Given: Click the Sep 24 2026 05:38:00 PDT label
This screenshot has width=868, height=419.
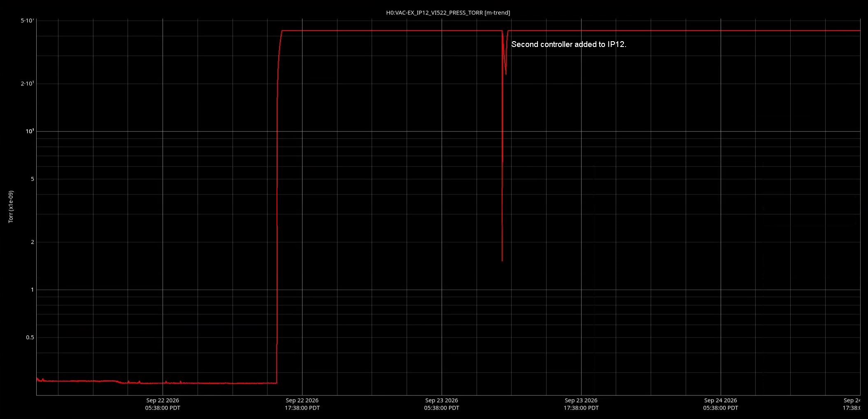Looking at the screenshot, I should tap(721, 404).
